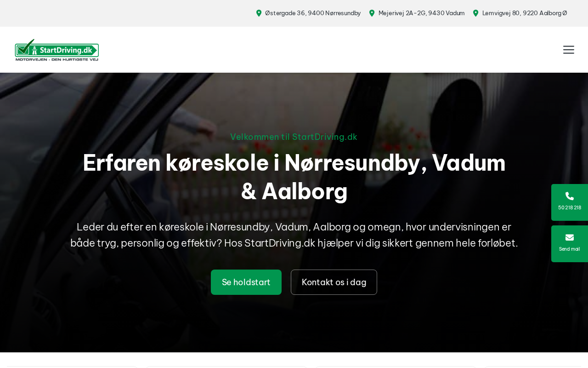The height and width of the screenshot is (368, 588).
Task: Click the MOTORVEJEN - DEN HURTIGSTE VEJ slogan
Action: tap(57, 59)
